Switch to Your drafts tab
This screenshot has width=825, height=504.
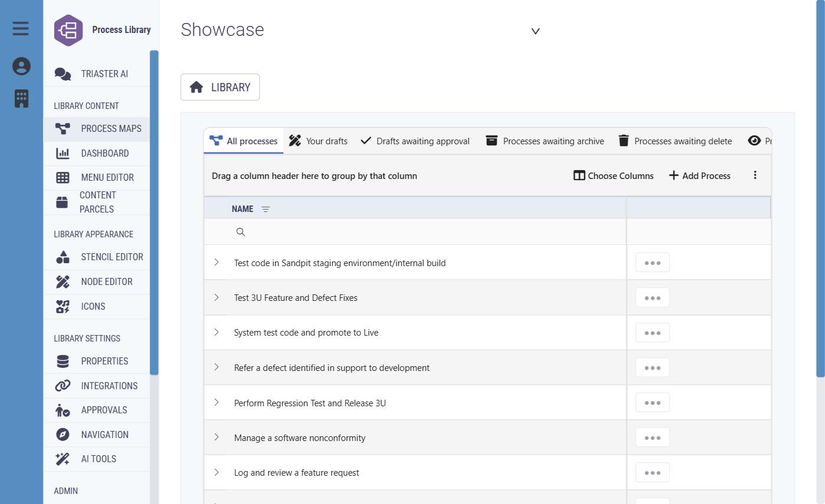tap(318, 141)
